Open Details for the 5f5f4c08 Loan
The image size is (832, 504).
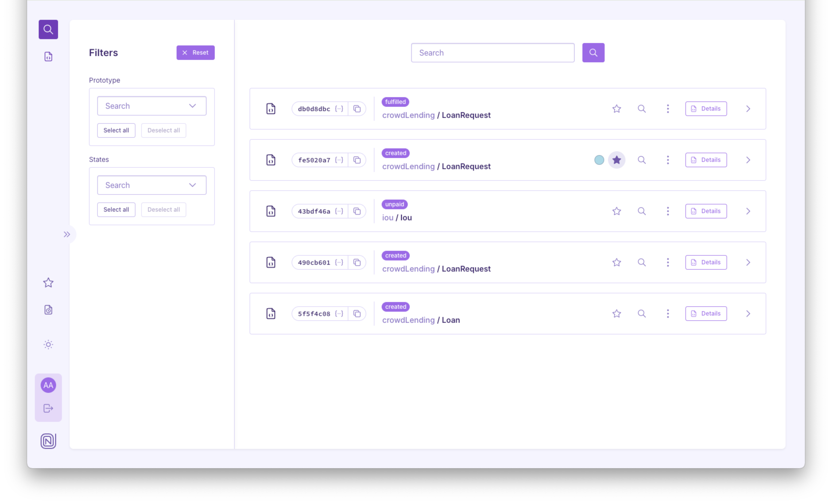coord(706,314)
